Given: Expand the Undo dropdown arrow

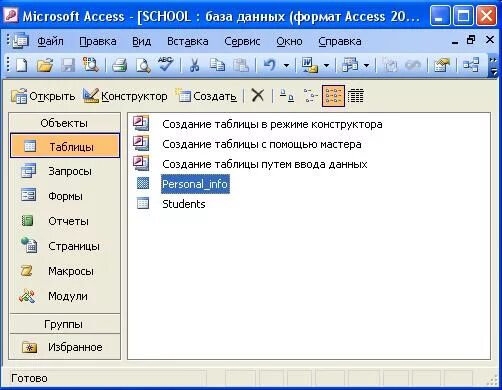Looking at the screenshot, I should (286, 65).
